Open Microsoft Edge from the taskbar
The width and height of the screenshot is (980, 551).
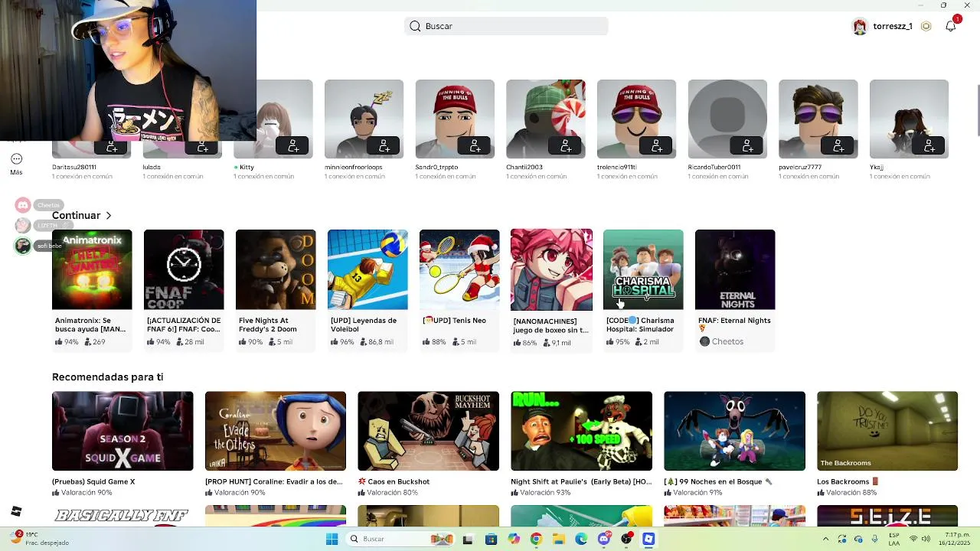pyautogui.click(x=581, y=539)
